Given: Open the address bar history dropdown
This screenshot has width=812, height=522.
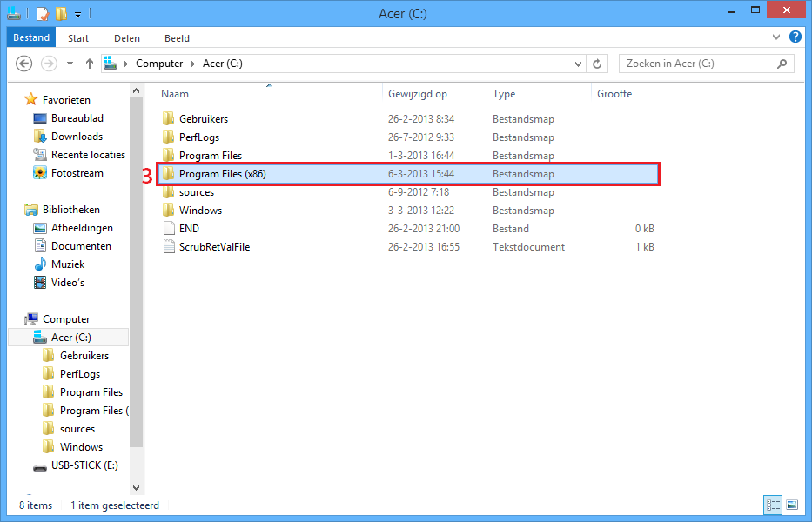Looking at the screenshot, I should coord(577,63).
